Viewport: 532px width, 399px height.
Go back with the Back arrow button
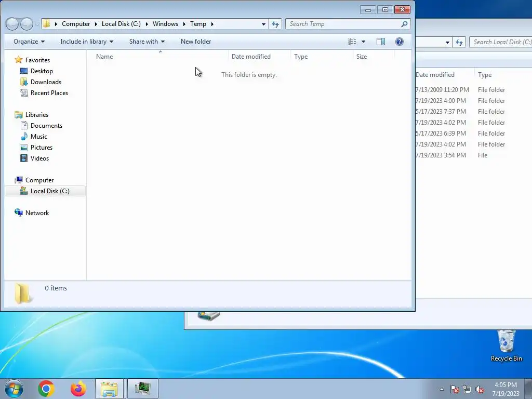(x=12, y=24)
